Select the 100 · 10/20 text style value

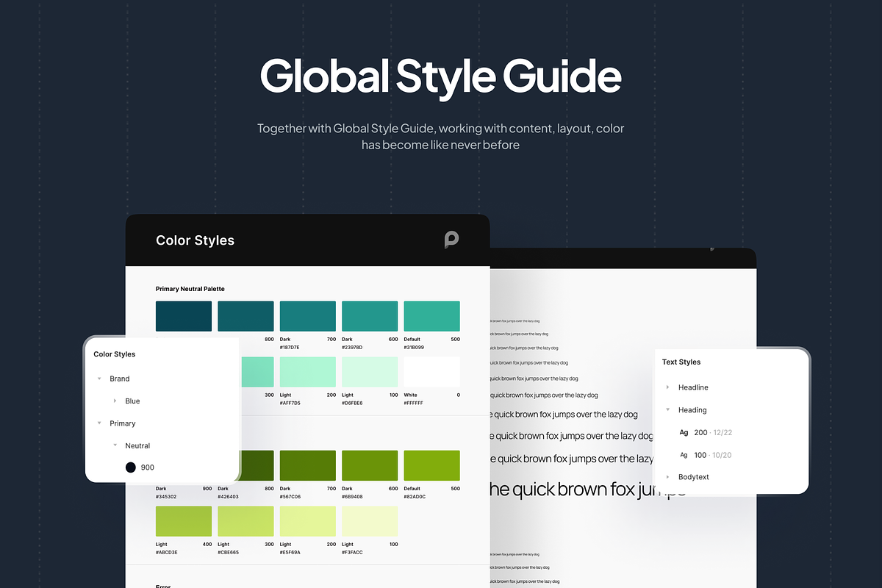coord(713,455)
